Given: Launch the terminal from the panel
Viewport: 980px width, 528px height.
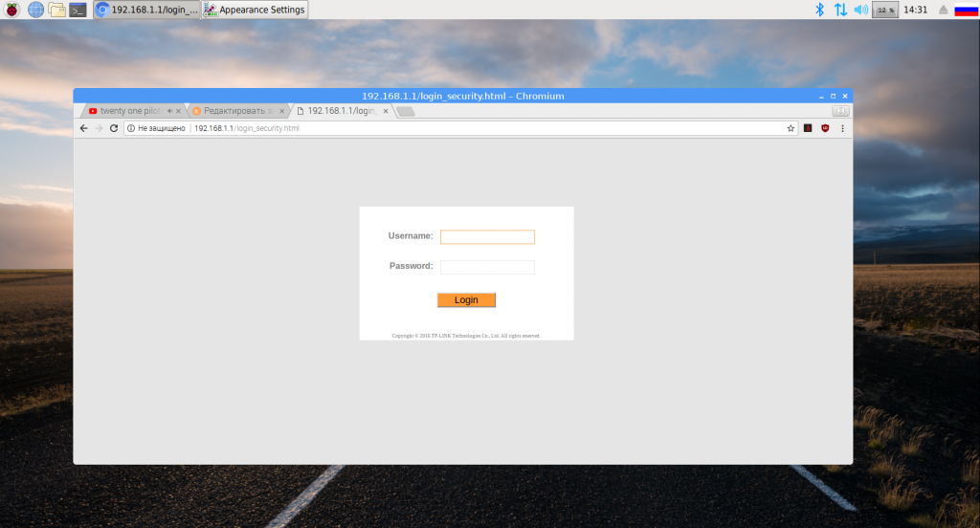Looking at the screenshot, I should (x=78, y=10).
